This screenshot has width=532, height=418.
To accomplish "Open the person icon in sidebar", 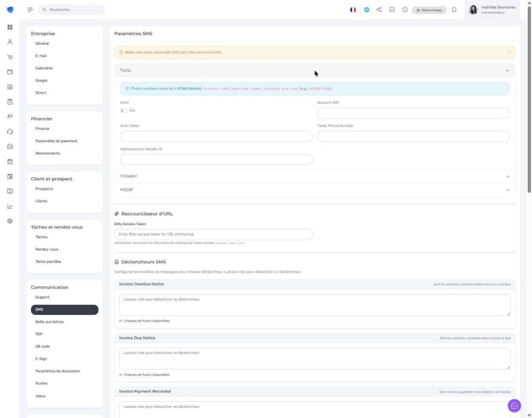I will (10, 42).
